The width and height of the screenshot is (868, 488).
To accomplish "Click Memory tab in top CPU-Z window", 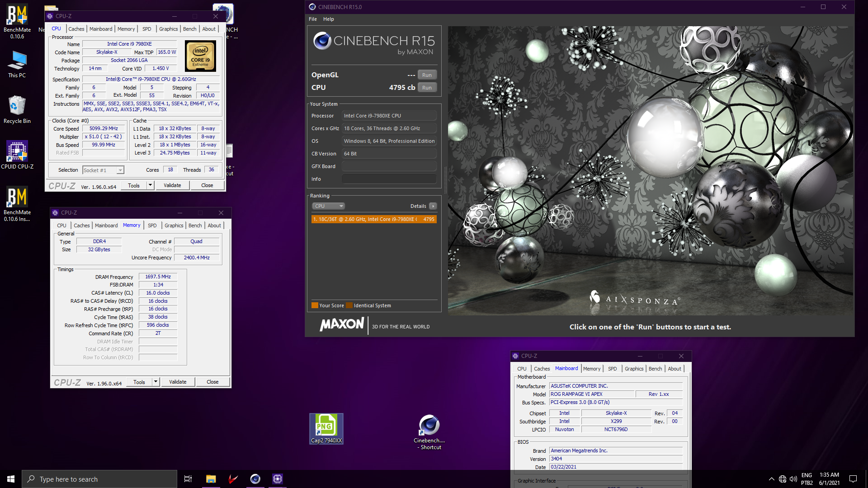I will (x=126, y=29).
